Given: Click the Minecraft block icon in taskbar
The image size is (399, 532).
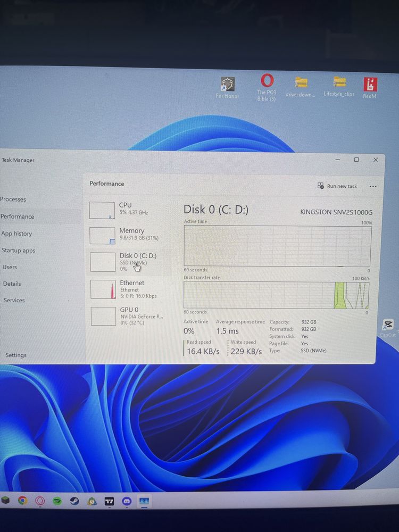Looking at the screenshot, I should 5,500.
